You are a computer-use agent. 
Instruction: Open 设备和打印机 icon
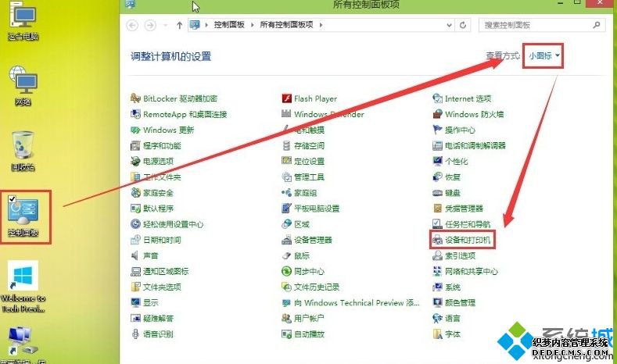(x=437, y=240)
